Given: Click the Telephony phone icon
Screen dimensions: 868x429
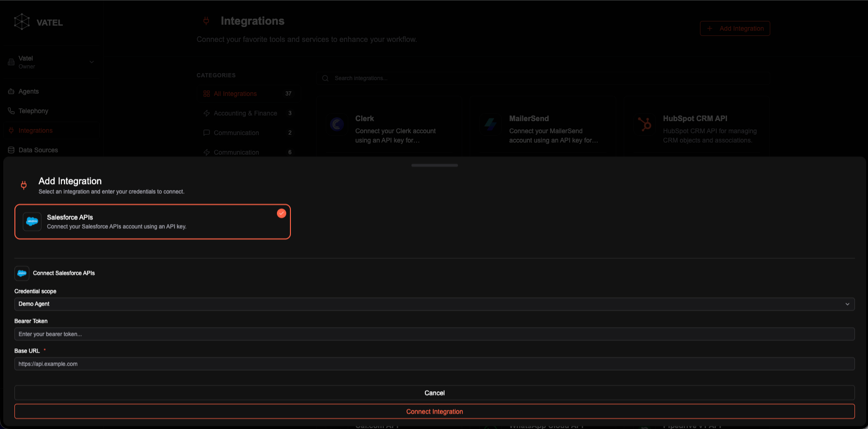Looking at the screenshot, I should pos(11,111).
